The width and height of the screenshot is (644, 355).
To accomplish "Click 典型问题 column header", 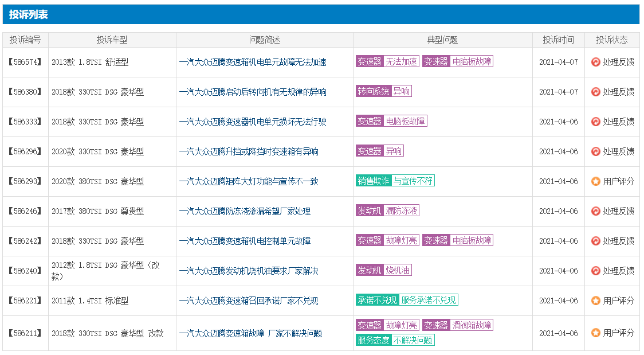I will tap(443, 40).
